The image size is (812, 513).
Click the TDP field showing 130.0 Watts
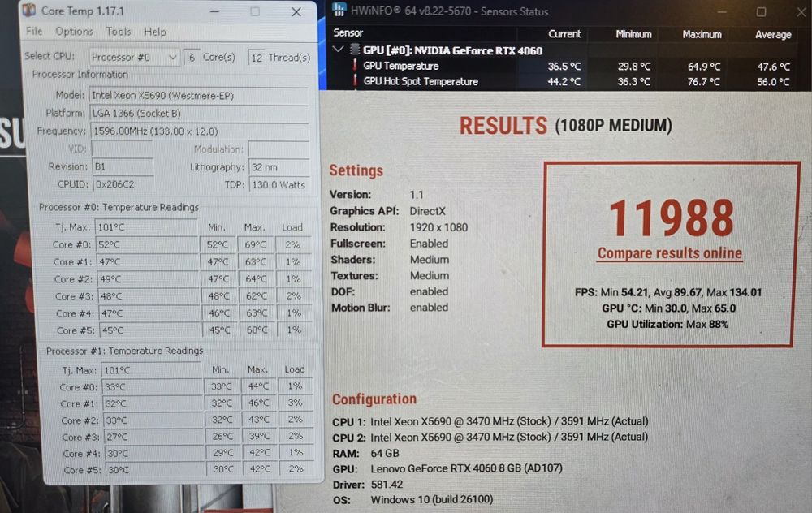click(x=279, y=185)
